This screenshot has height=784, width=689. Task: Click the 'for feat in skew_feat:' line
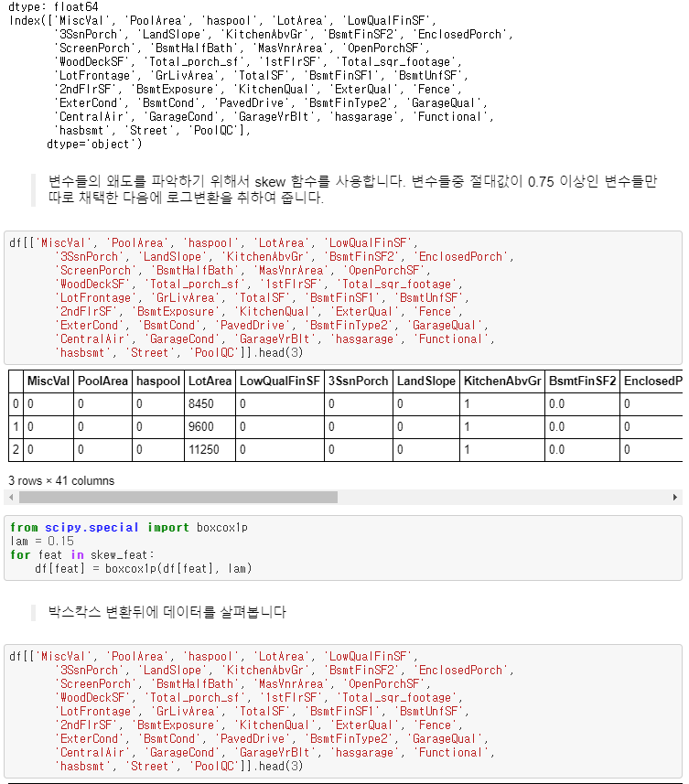(82, 555)
